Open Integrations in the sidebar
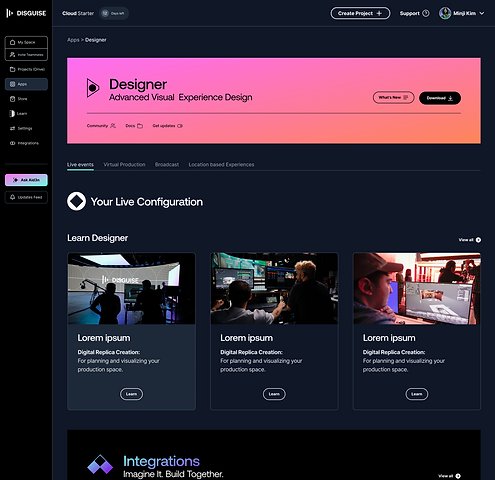Viewport: 495px width, 480px height. (x=24, y=143)
